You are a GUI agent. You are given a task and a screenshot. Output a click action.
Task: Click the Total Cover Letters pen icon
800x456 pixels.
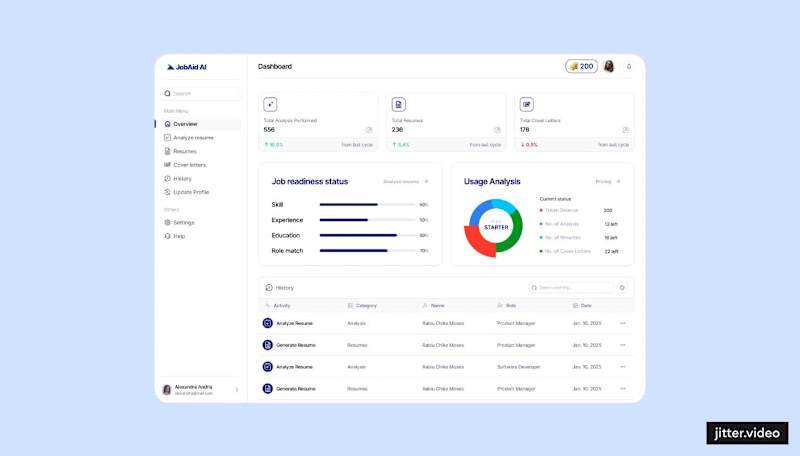[527, 105]
